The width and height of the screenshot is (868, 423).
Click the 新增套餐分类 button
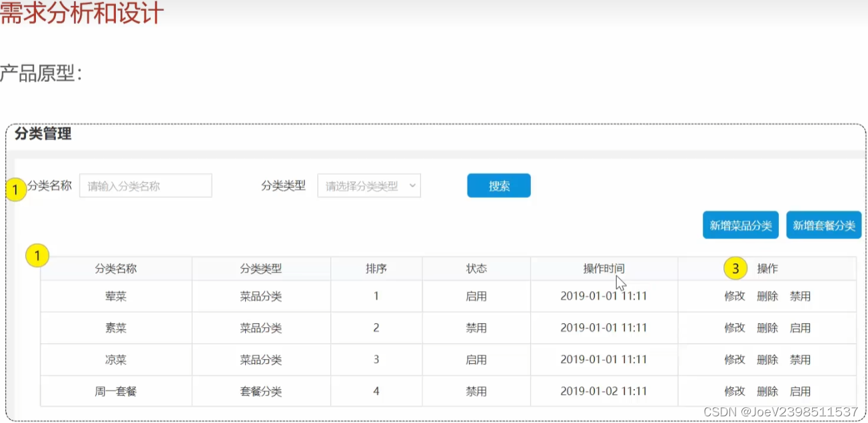point(823,224)
